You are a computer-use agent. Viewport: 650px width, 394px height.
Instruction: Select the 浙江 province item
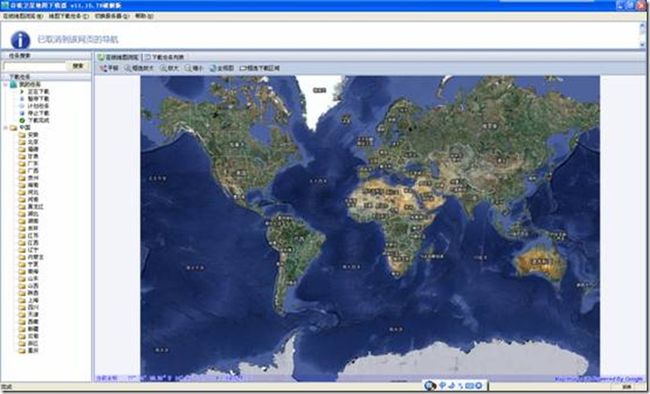point(33,343)
